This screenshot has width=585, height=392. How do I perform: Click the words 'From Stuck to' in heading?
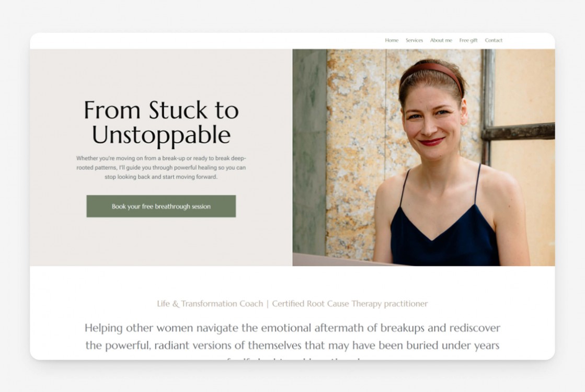pos(161,110)
